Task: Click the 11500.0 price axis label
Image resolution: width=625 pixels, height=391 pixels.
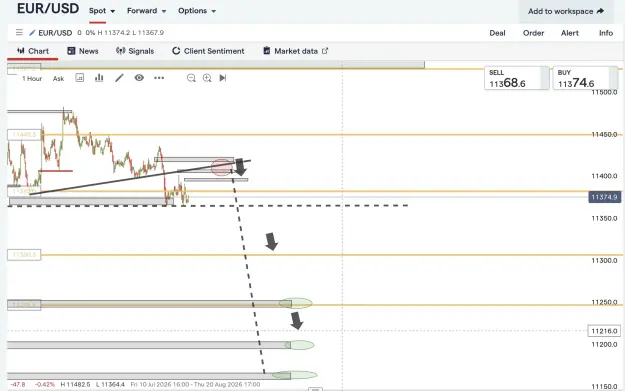Action: point(604,92)
